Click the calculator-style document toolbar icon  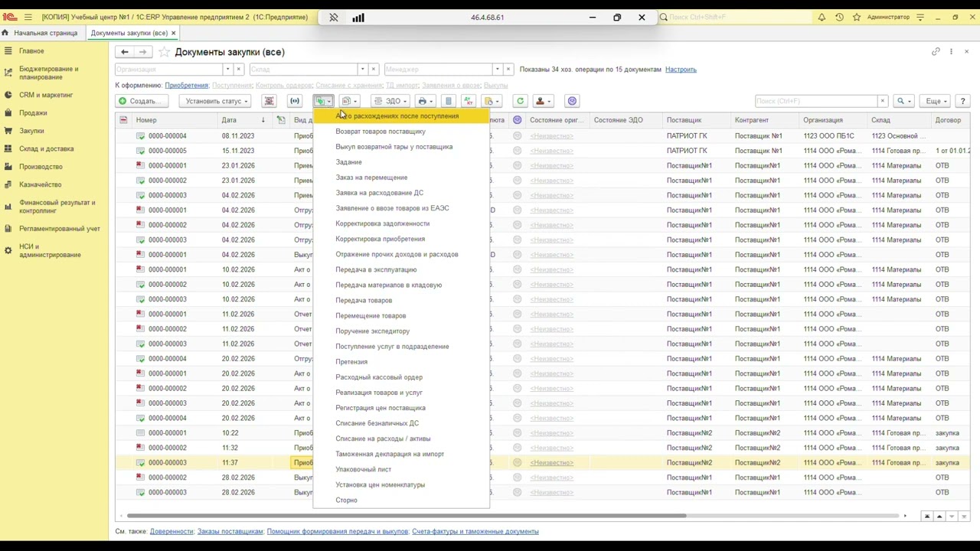(x=449, y=101)
